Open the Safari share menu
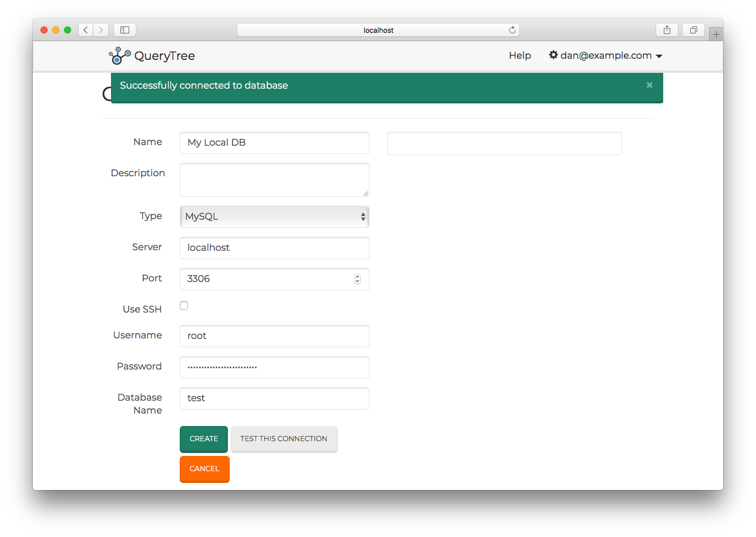 coord(667,30)
